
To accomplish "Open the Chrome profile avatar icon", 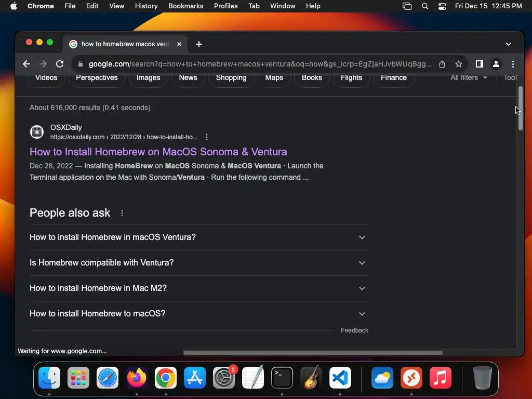I will (x=496, y=64).
